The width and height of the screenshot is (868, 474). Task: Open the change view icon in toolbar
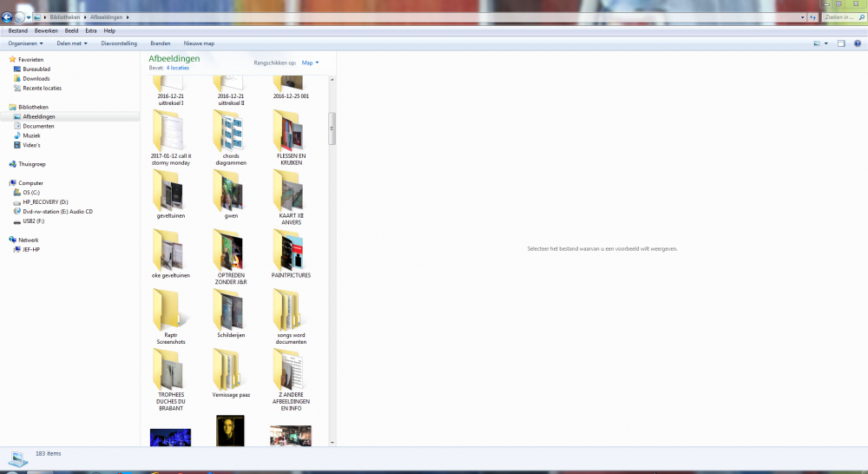click(x=817, y=43)
